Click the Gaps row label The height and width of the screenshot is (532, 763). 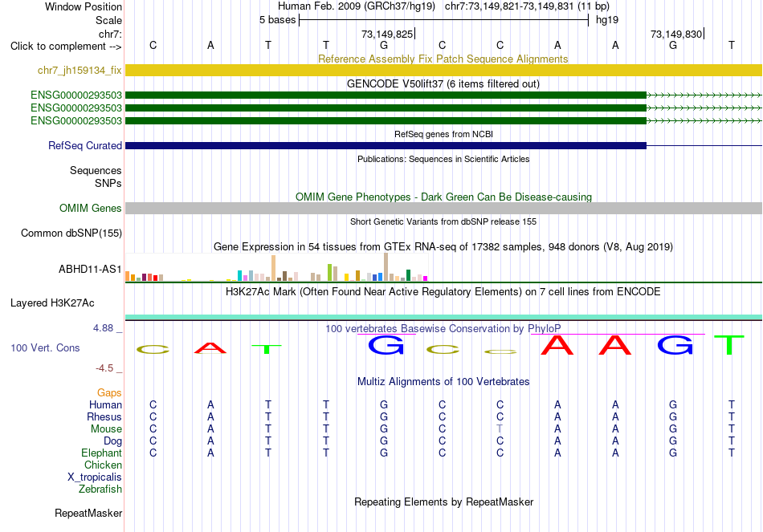109,392
